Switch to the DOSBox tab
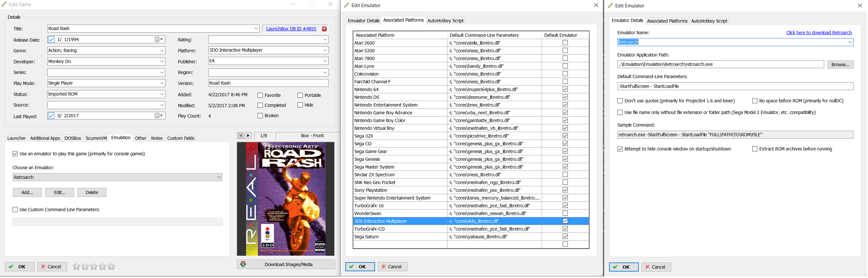Image resolution: width=868 pixels, height=278 pixels. click(x=73, y=138)
